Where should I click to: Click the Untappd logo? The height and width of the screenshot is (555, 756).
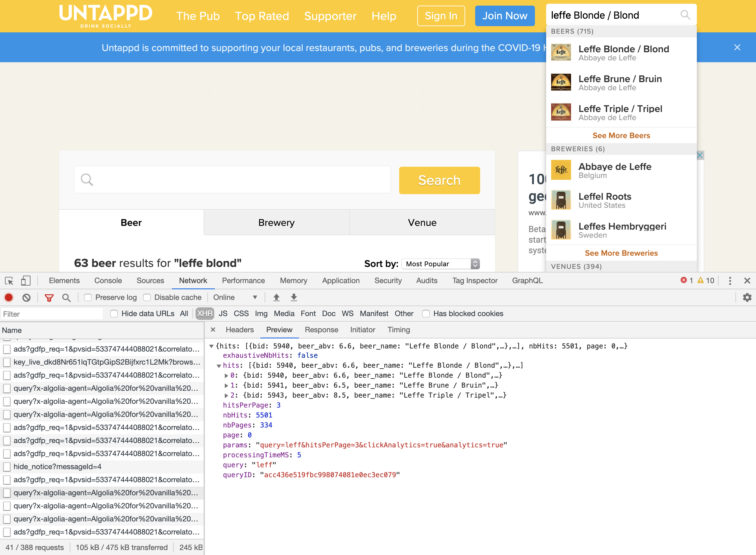[x=106, y=16]
